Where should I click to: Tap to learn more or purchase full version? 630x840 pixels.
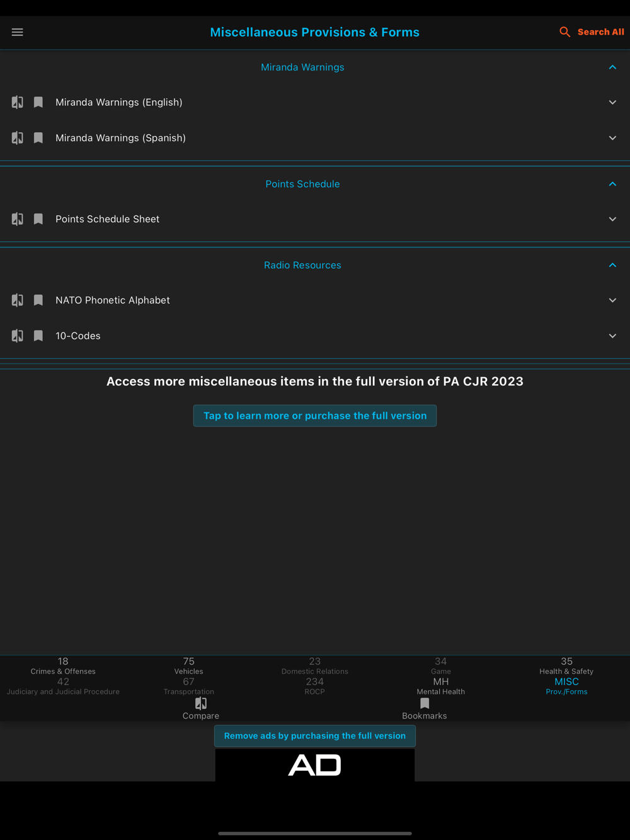click(315, 416)
